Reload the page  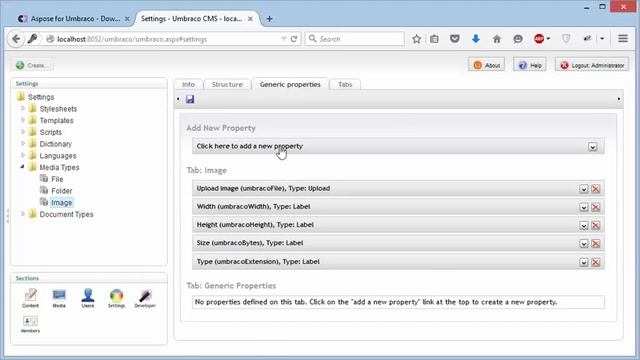tap(294, 39)
